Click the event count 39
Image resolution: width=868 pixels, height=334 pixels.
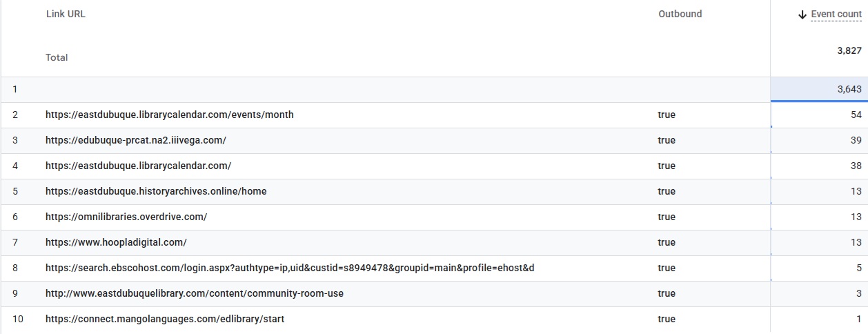(856, 140)
